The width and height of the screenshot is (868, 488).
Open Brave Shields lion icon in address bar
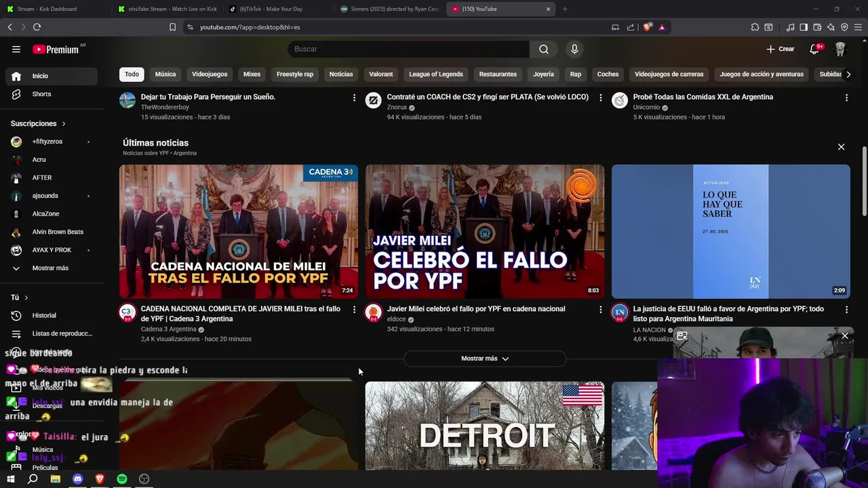click(648, 27)
